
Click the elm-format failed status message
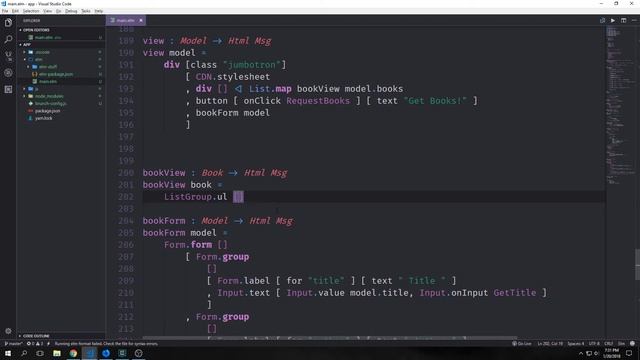[106, 344]
